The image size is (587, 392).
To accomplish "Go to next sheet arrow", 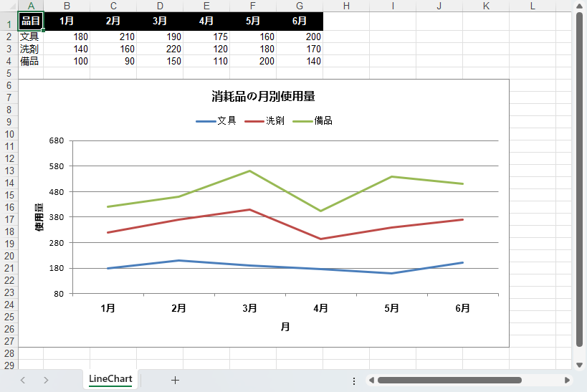I will tap(46, 381).
